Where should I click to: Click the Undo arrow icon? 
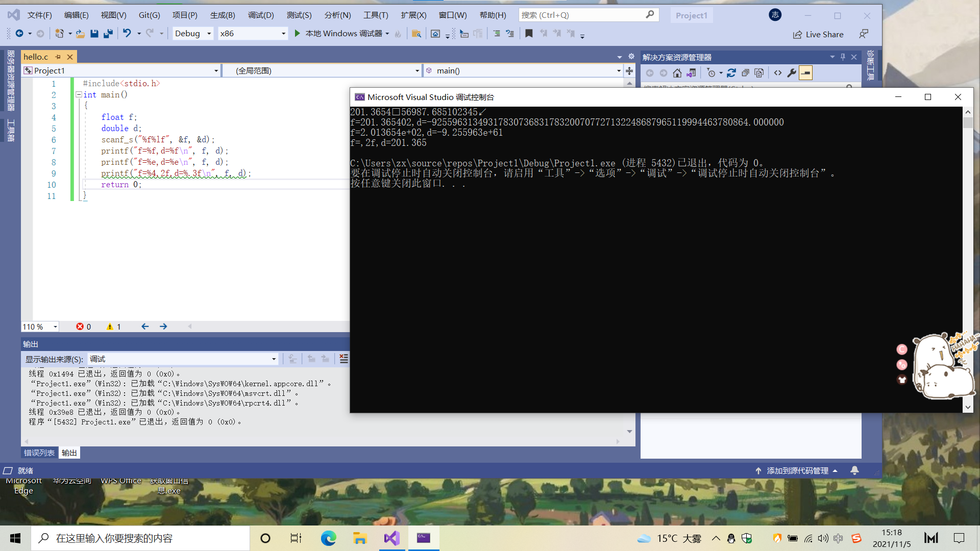[x=127, y=34]
